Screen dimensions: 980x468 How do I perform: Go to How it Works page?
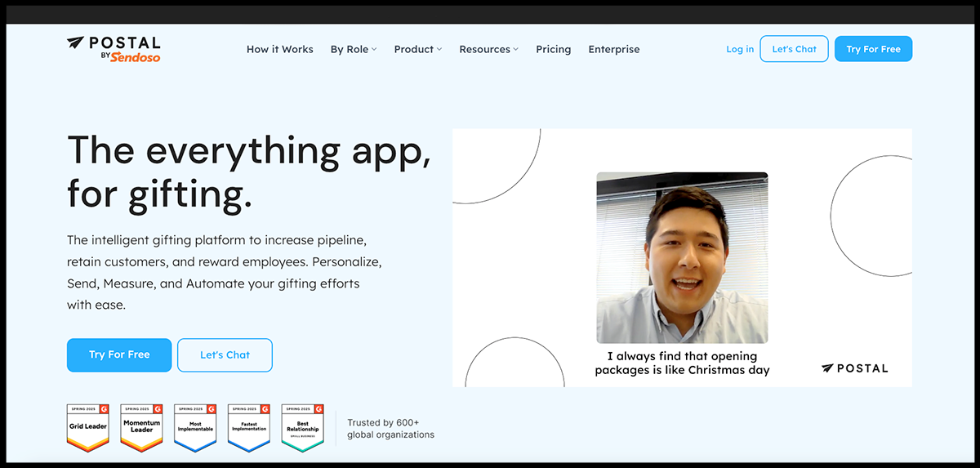click(279, 49)
